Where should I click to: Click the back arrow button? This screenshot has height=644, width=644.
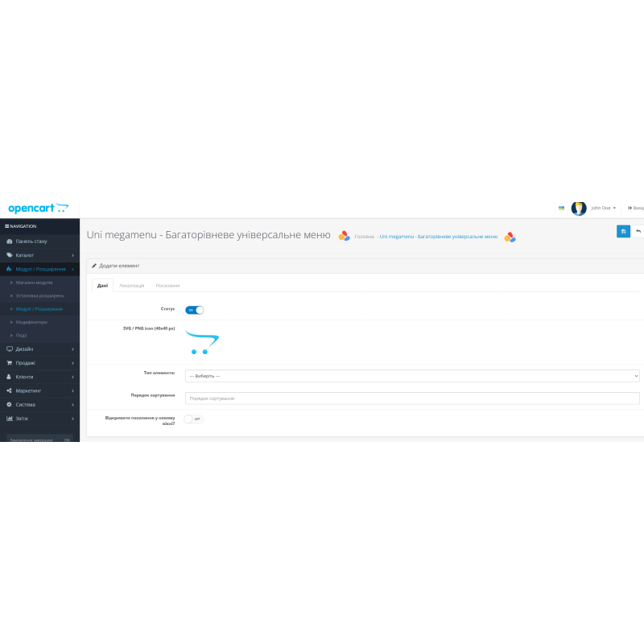[x=638, y=231]
